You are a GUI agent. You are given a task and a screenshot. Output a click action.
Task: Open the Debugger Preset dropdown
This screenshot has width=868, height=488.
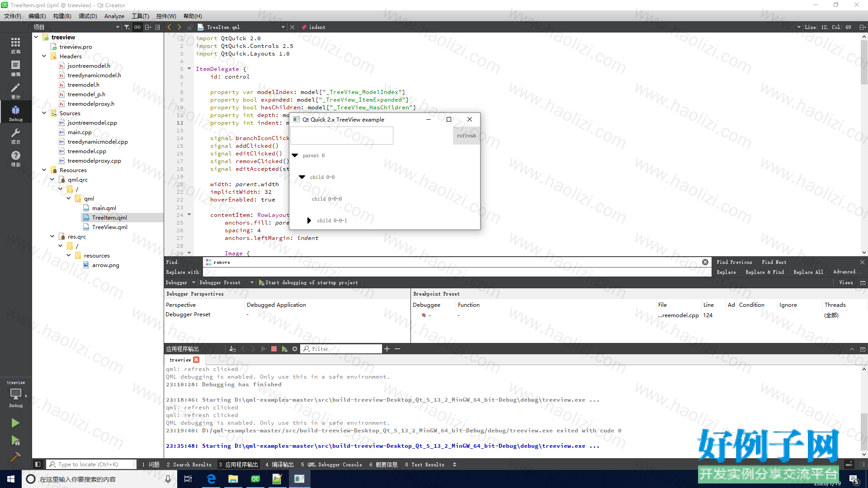pos(226,283)
